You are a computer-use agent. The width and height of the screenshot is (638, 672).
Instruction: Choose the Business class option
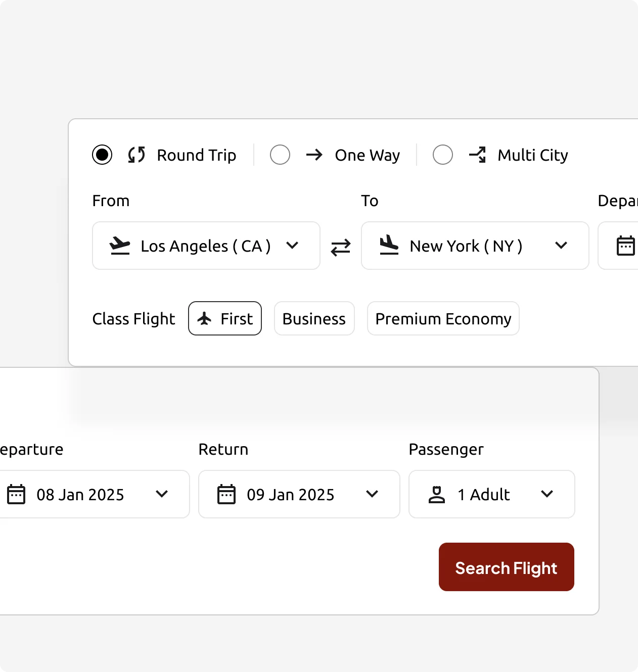pyautogui.click(x=314, y=318)
